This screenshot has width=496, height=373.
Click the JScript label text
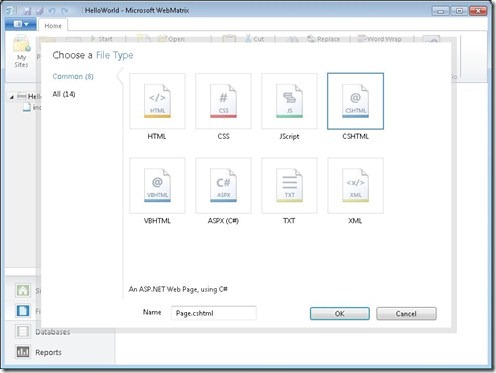click(x=289, y=136)
